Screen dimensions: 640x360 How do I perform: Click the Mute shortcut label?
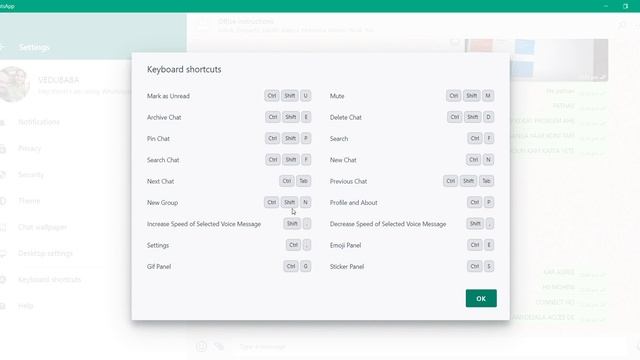(337, 96)
